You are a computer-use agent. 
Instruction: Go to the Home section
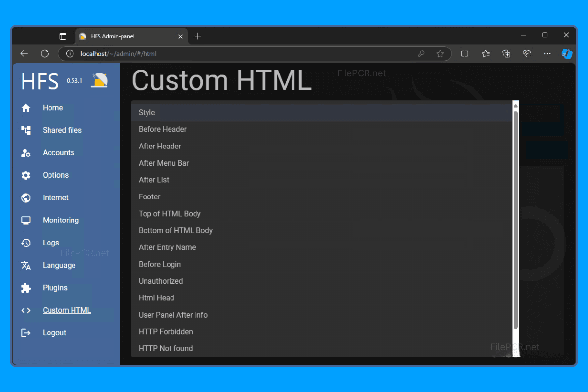pyautogui.click(x=52, y=108)
